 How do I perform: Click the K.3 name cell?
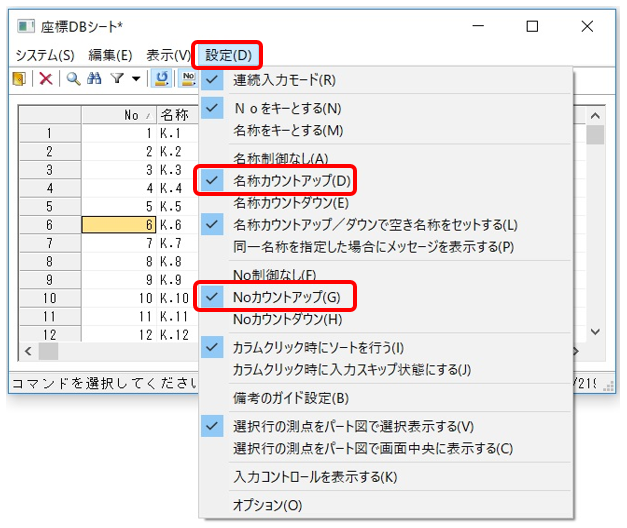click(178, 170)
